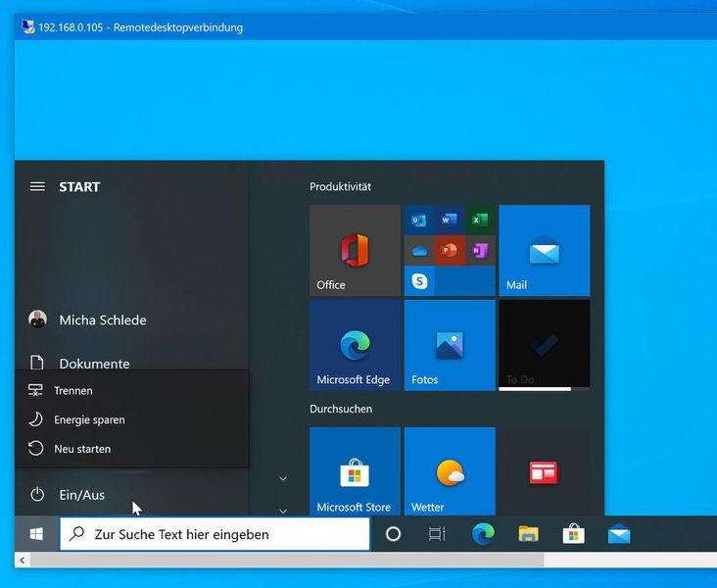Open the Micha Schlede account entry
The image size is (717, 588).
(132, 319)
